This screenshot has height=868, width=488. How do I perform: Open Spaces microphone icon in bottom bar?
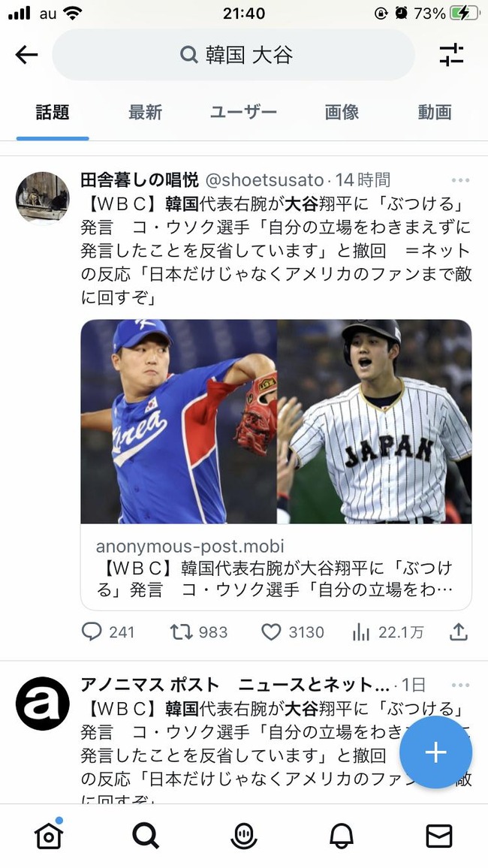tap(243, 835)
